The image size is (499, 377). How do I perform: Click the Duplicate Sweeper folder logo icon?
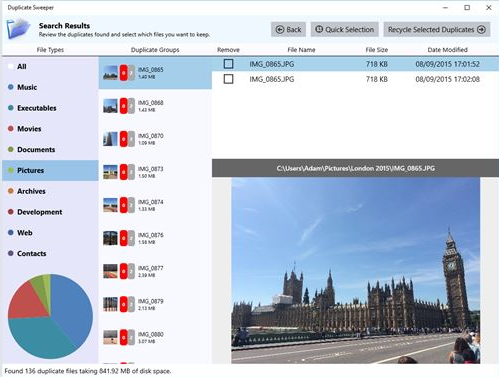point(18,29)
